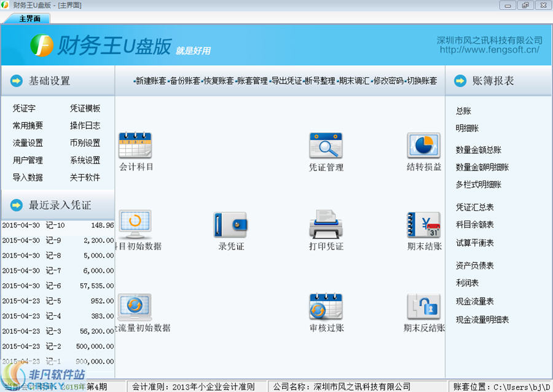Select voucher 记-9 with amount 2,200.00
553x392 pixels.
tap(58, 240)
